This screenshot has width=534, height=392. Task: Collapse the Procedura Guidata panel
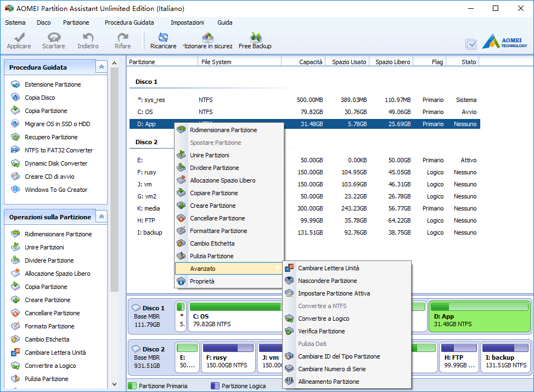pyautogui.click(x=102, y=67)
